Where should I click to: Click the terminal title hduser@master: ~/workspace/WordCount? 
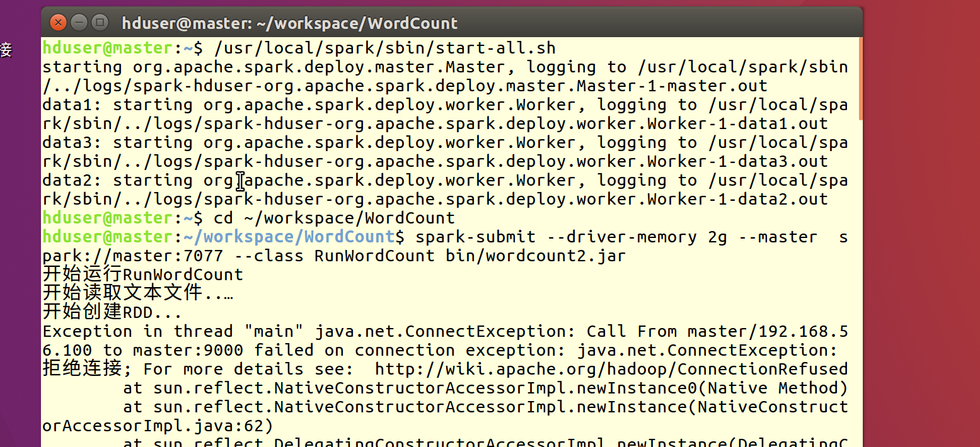[290, 24]
